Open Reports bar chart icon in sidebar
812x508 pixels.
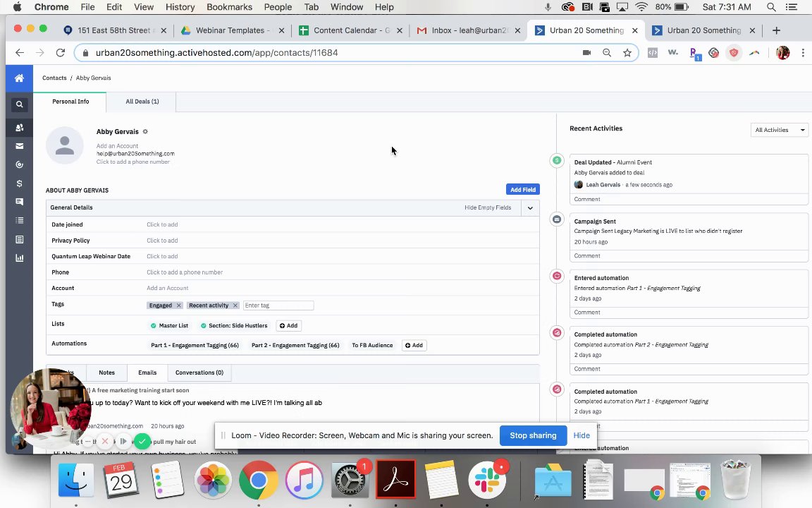tap(19, 258)
